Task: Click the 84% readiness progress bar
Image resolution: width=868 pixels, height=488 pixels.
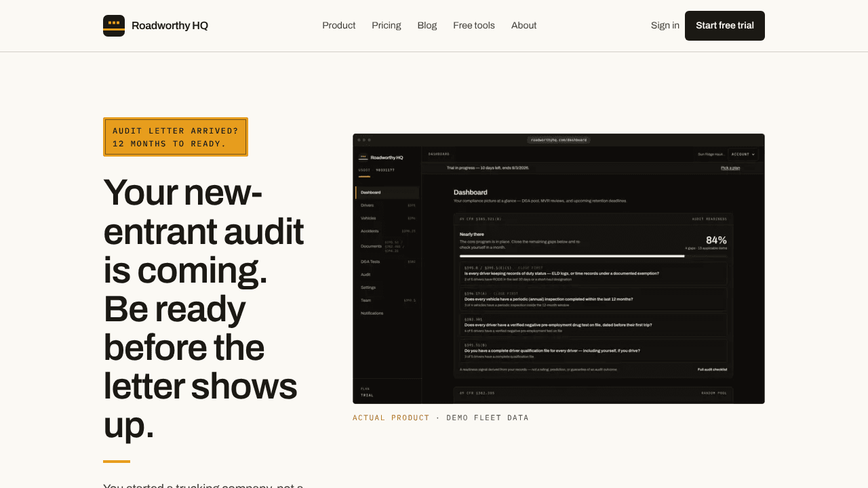Action: point(593,256)
